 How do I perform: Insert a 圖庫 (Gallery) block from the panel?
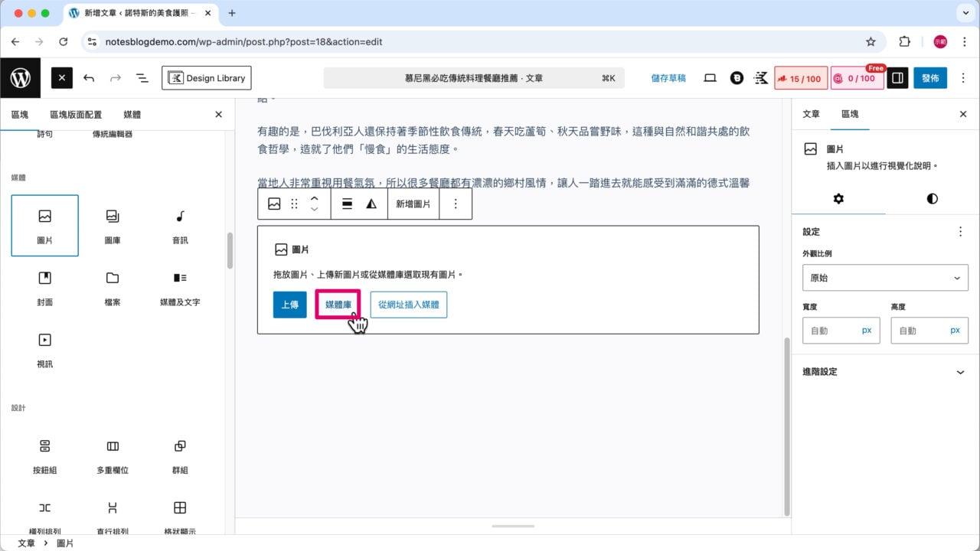click(111, 225)
